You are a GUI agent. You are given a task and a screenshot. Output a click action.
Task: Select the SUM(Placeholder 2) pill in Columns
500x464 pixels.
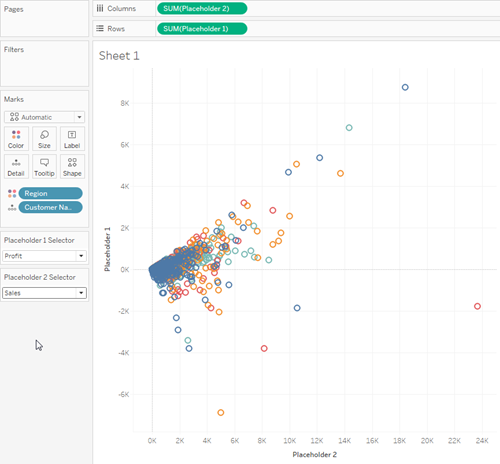202,8
